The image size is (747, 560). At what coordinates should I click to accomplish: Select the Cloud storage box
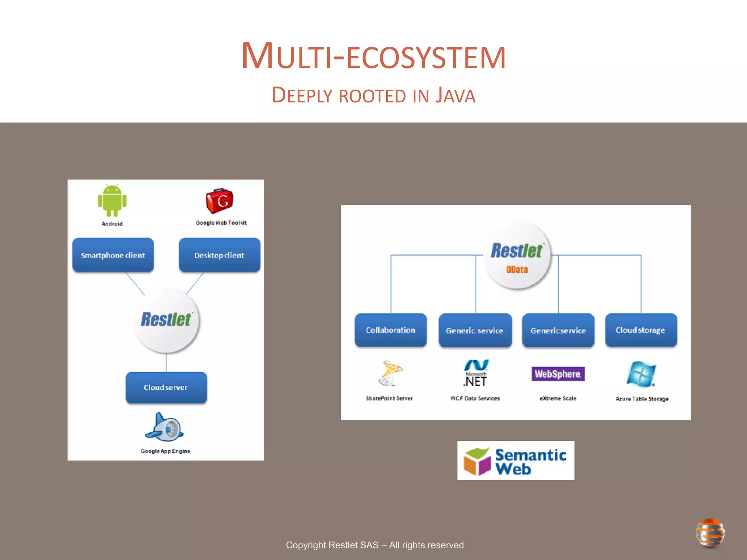coord(641,330)
